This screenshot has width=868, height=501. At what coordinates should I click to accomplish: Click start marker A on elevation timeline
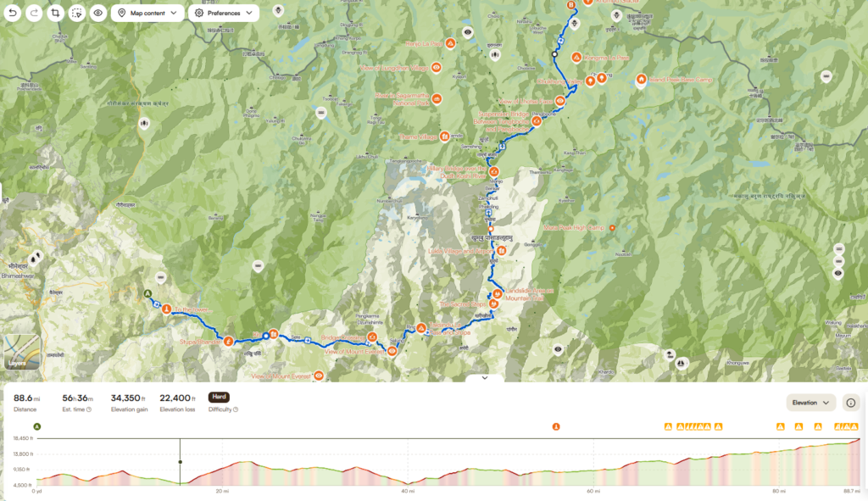click(37, 426)
